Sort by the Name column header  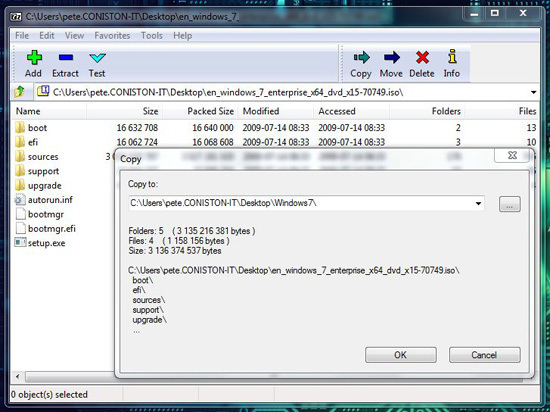tap(49, 111)
